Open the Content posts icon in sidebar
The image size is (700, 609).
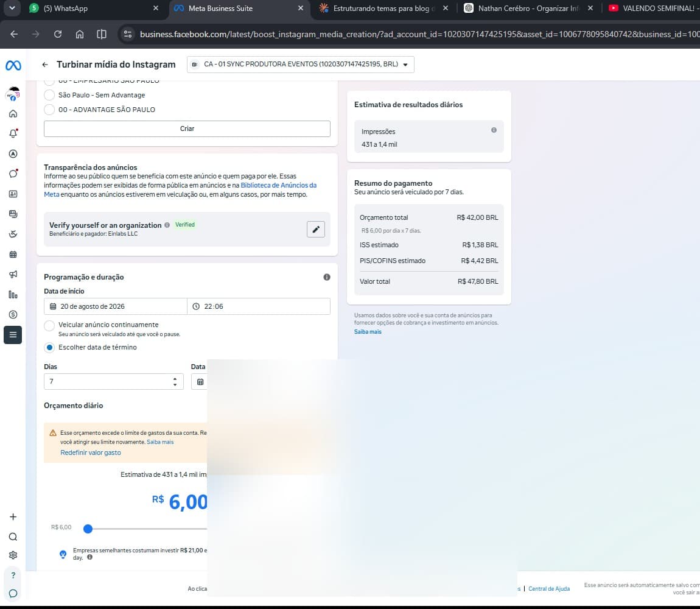coord(13,214)
